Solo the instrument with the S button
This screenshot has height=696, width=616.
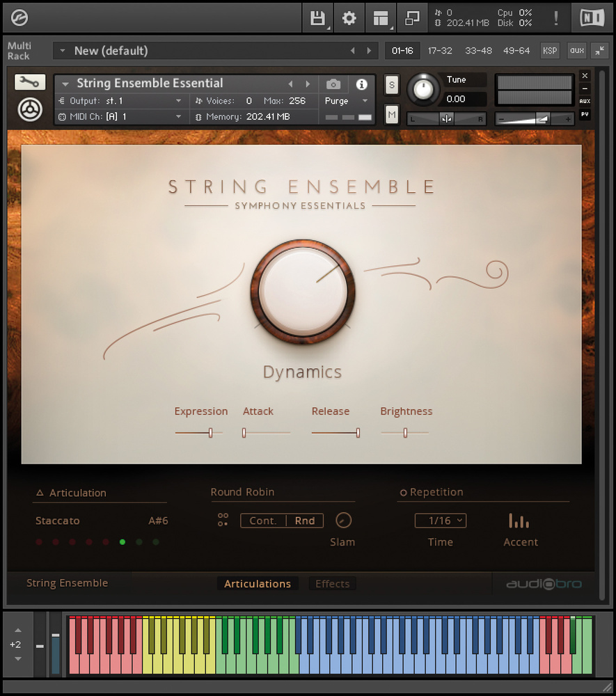tap(392, 86)
